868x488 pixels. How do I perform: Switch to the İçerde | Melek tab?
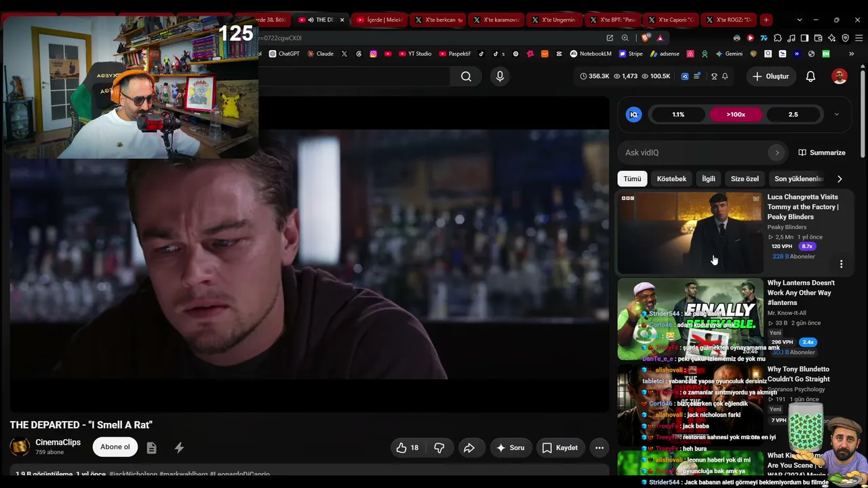(x=378, y=20)
